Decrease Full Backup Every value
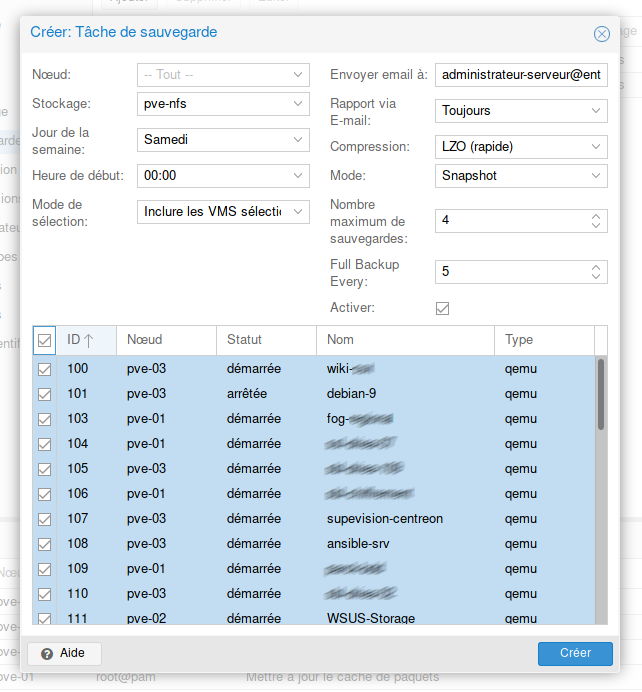 (596, 277)
